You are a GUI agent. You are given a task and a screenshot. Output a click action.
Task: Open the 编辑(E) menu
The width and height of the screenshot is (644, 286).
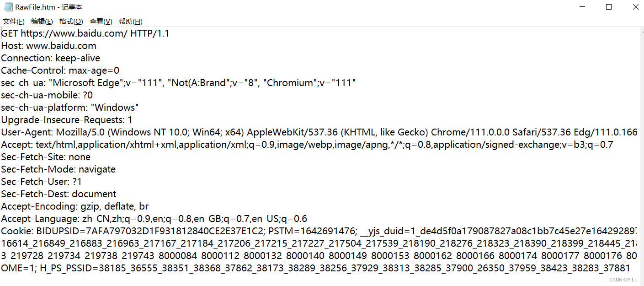42,22
